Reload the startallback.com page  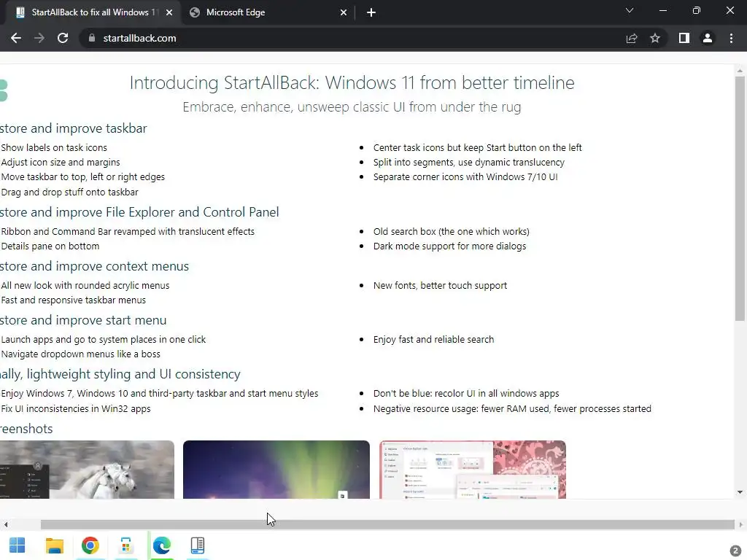pos(63,38)
